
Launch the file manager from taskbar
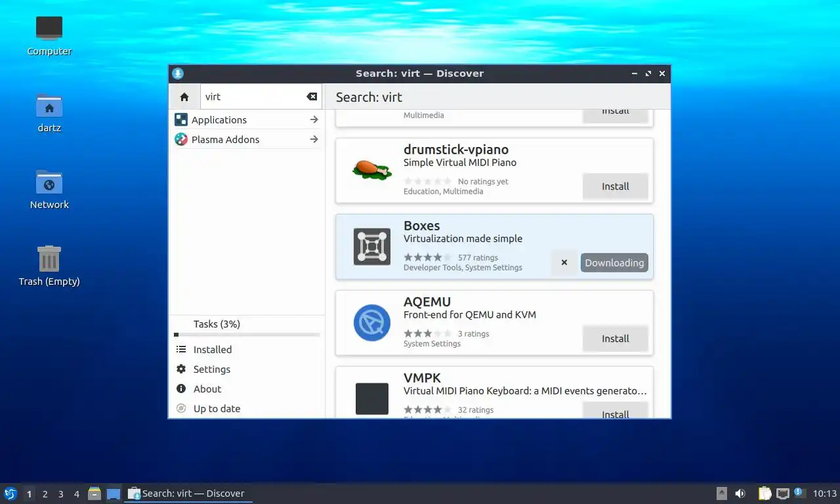(94, 493)
